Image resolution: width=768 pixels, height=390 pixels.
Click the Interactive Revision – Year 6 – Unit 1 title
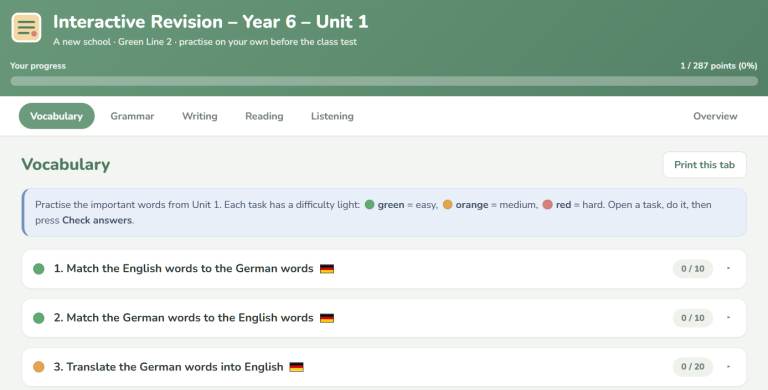pyautogui.click(x=211, y=22)
